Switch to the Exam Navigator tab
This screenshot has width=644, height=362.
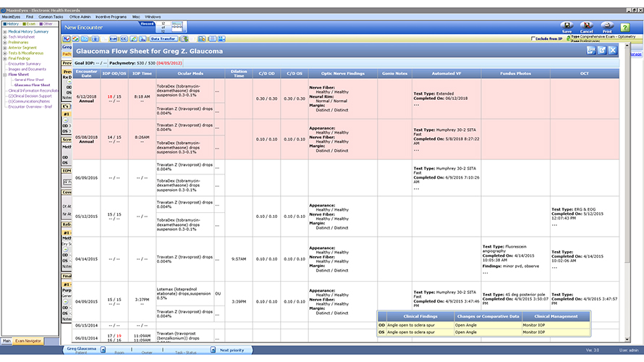click(28, 341)
